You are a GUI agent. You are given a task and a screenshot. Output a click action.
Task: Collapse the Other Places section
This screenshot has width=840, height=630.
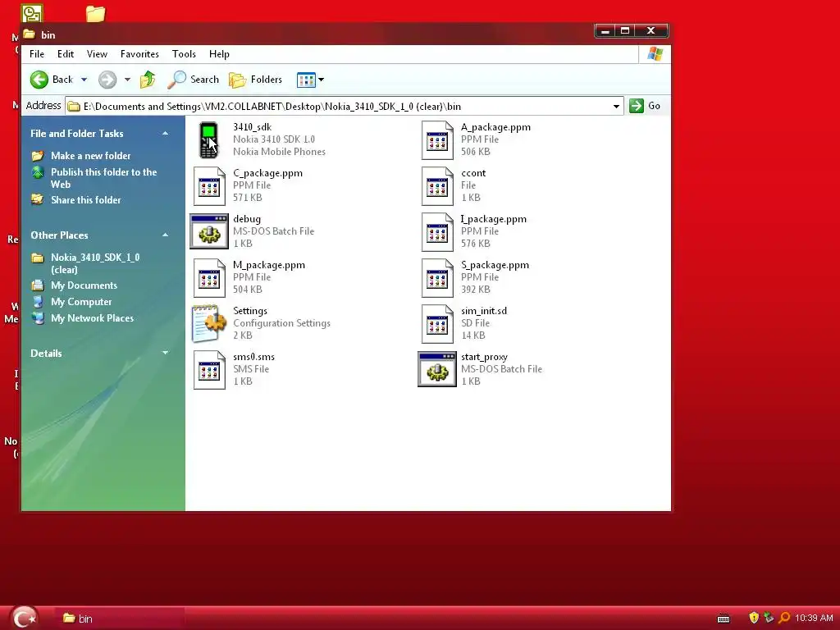pos(166,235)
